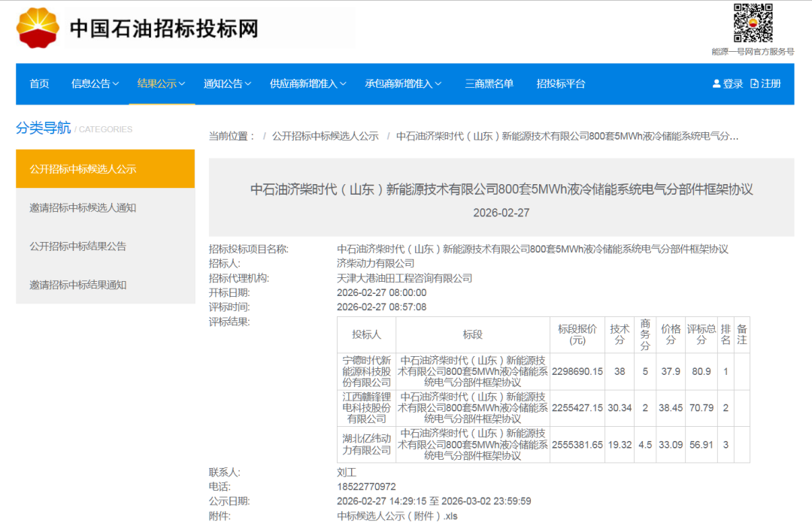Screen dimensions: 812x532
Task: Expand the 信息公告 dropdown menu
Action: pyautogui.click(x=95, y=83)
